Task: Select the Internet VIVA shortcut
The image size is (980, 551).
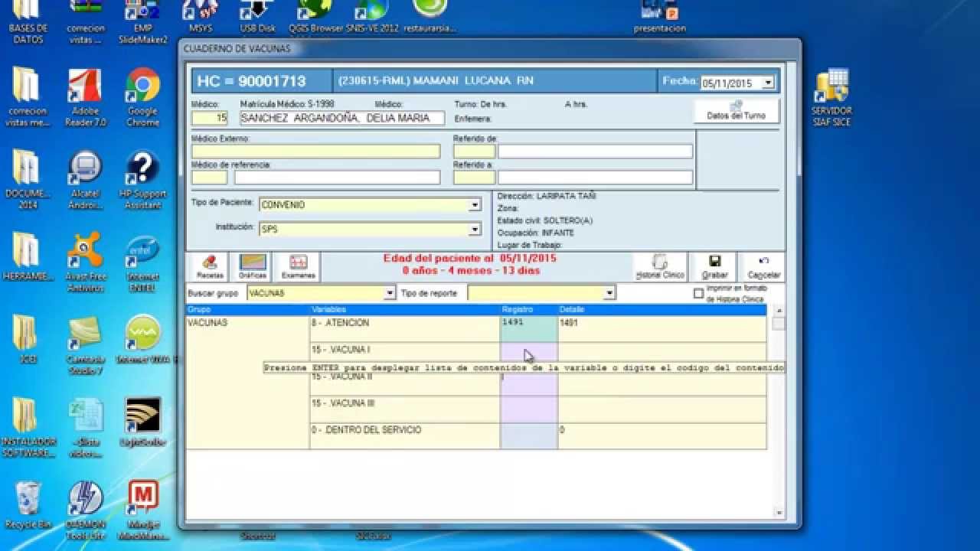Action: pos(142,340)
